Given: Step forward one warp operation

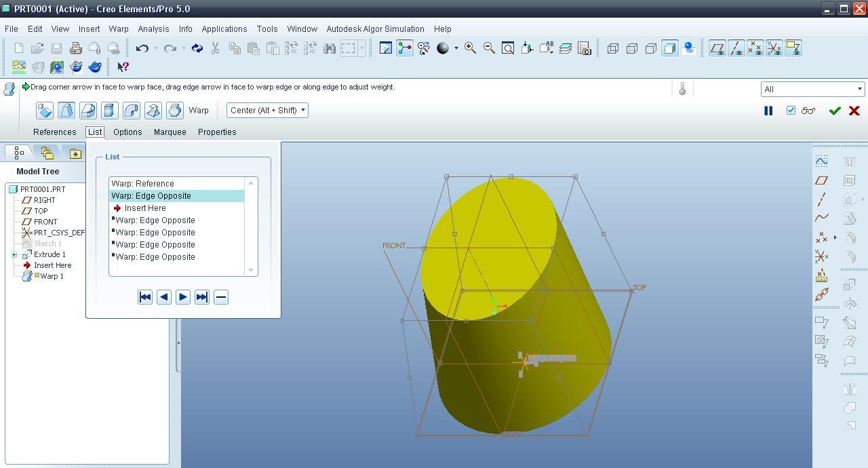Looking at the screenshot, I should pyautogui.click(x=183, y=297).
